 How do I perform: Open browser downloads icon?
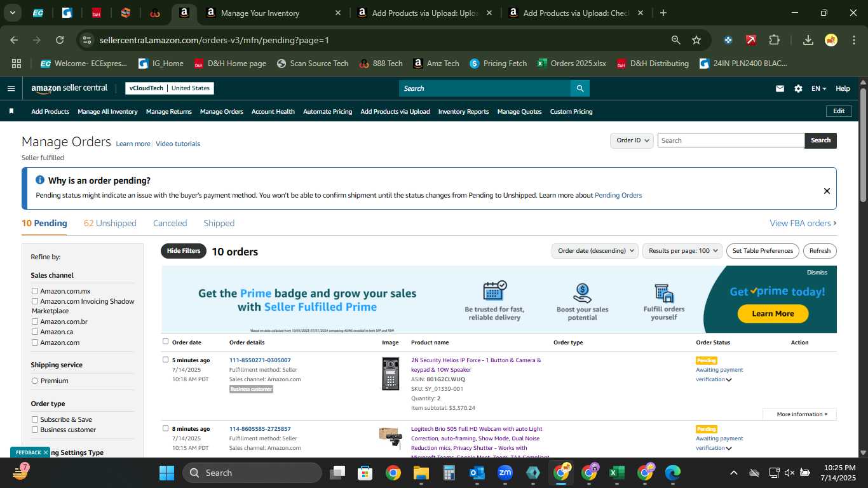tap(808, 40)
